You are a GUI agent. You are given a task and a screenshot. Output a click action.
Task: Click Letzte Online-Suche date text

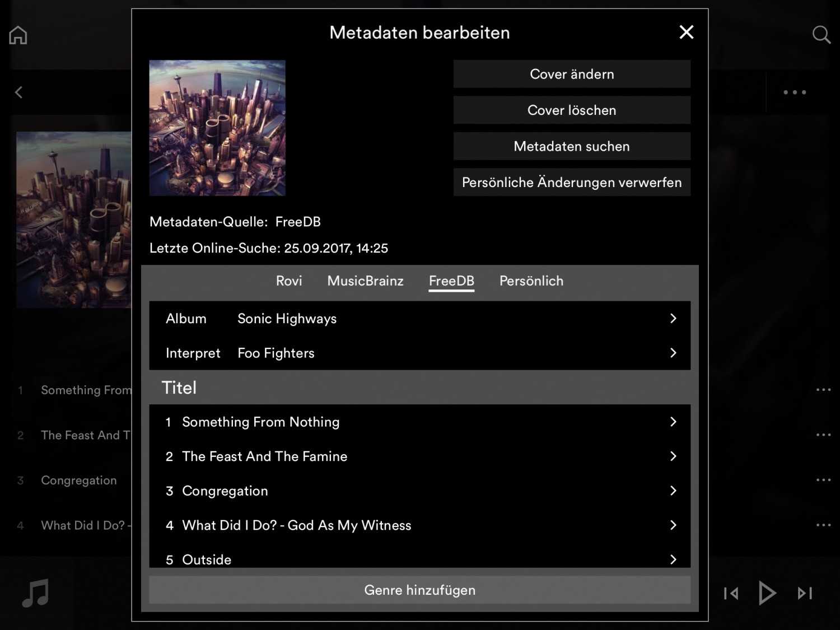point(269,248)
